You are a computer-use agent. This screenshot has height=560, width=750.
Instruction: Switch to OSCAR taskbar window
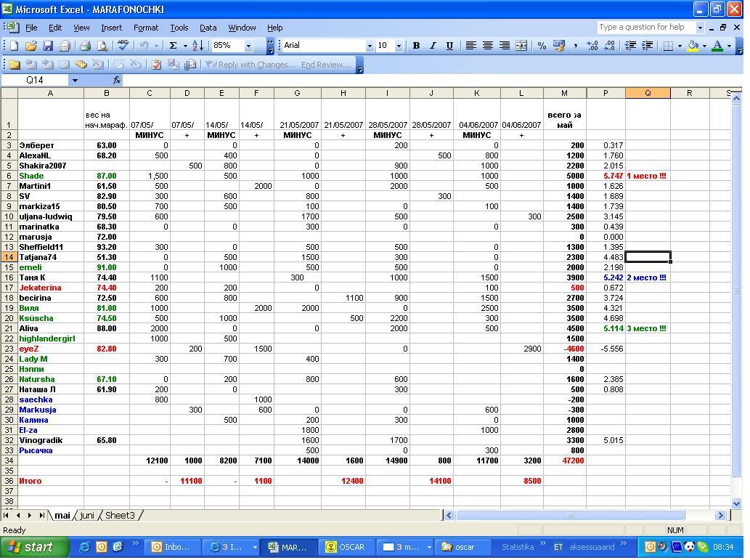[346, 547]
